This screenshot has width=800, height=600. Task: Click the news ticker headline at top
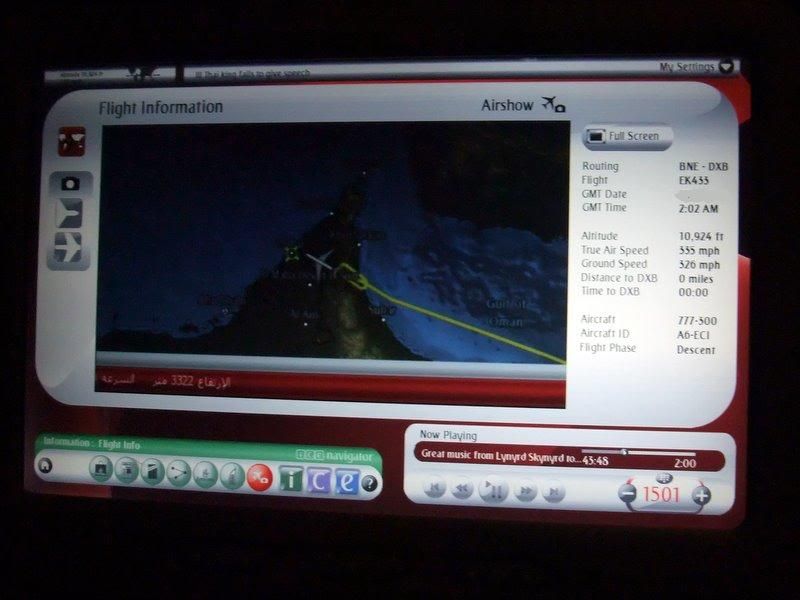[x=254, y=74]
